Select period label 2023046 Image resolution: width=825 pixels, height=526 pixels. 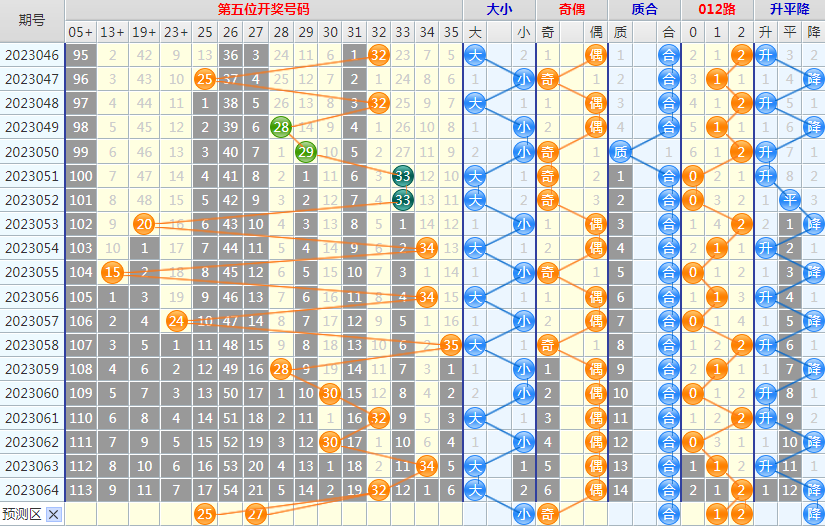32,55
